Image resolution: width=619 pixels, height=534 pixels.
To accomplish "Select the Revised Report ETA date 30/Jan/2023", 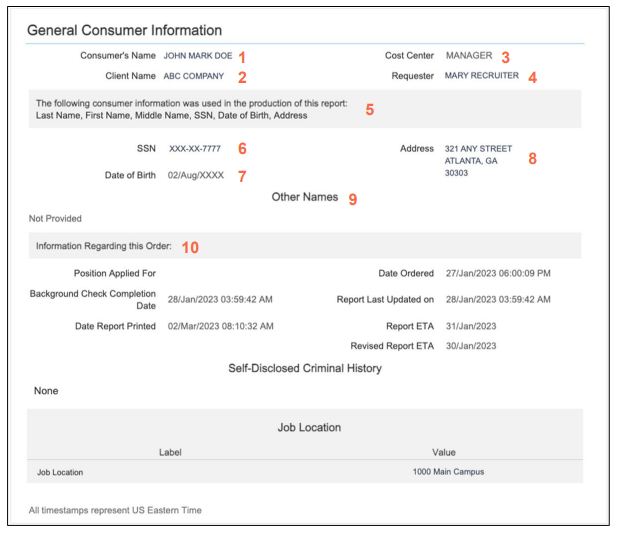I will (470, 346).
